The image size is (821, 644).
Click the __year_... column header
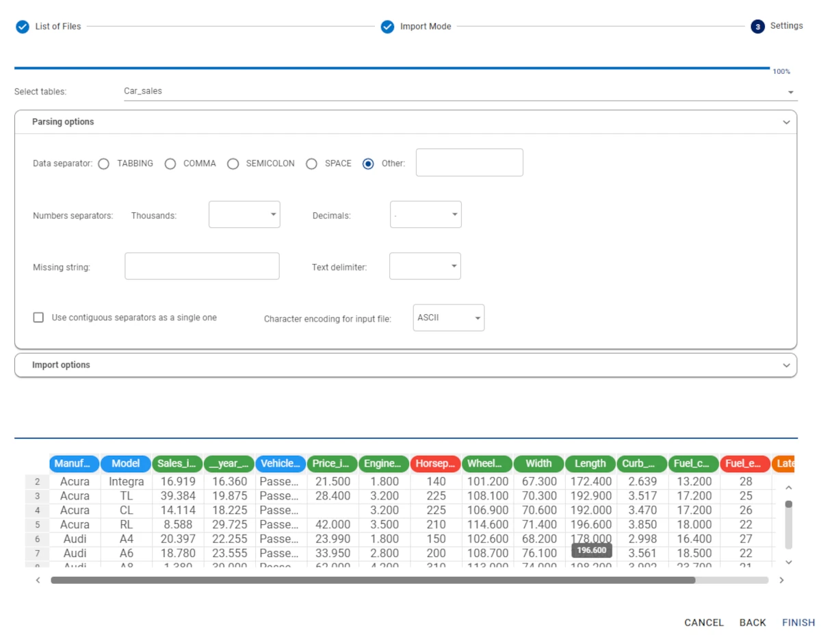click(229, 463)
